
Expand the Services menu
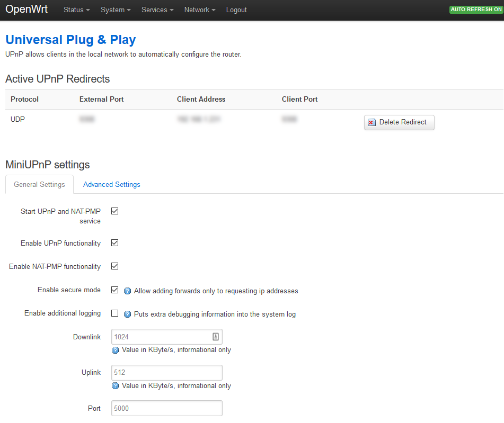click(x=157, y=10)
